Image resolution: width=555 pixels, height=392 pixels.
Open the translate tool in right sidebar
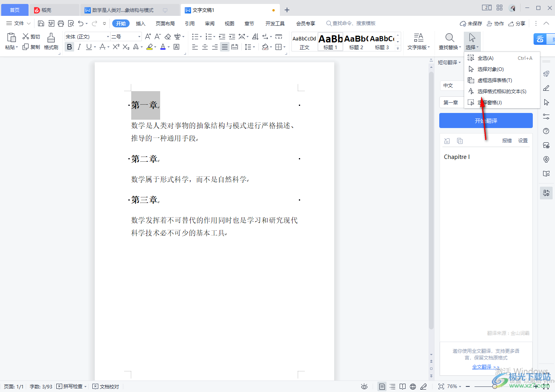(x=546, y=193)
